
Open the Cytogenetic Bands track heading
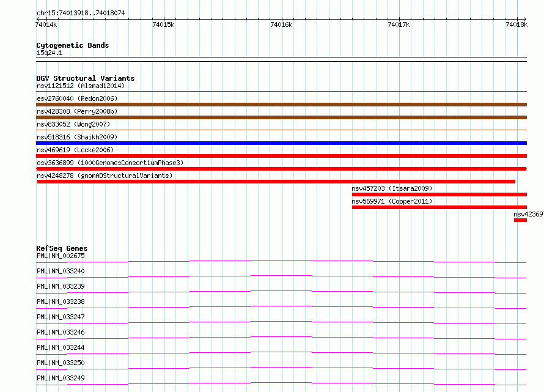coord(73,45)
